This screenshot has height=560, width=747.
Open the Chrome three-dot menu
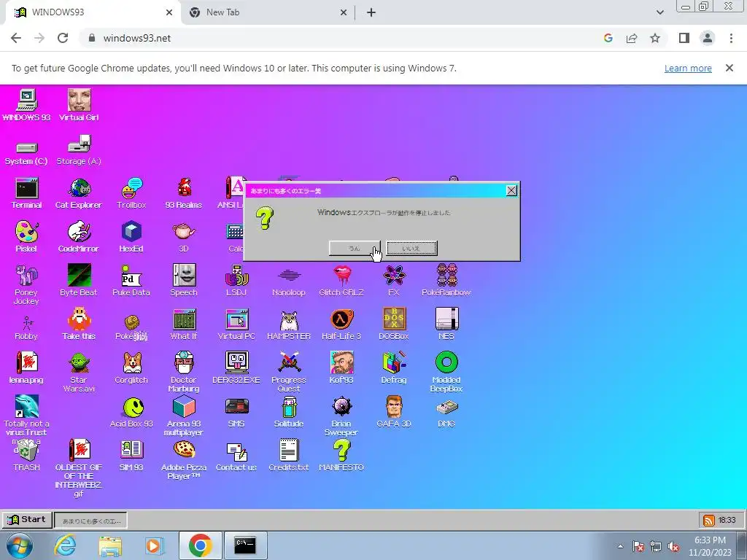pos(731,38)
